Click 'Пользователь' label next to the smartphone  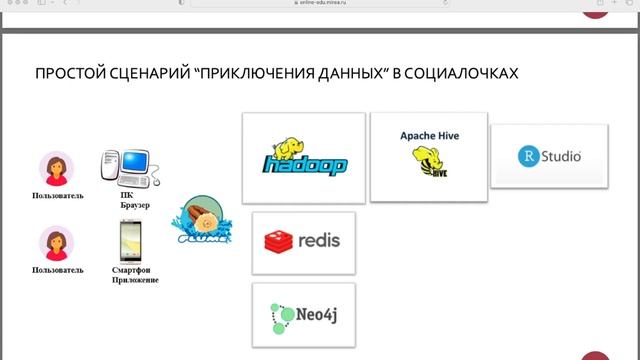pyautogui.click(x=58, y=270)
